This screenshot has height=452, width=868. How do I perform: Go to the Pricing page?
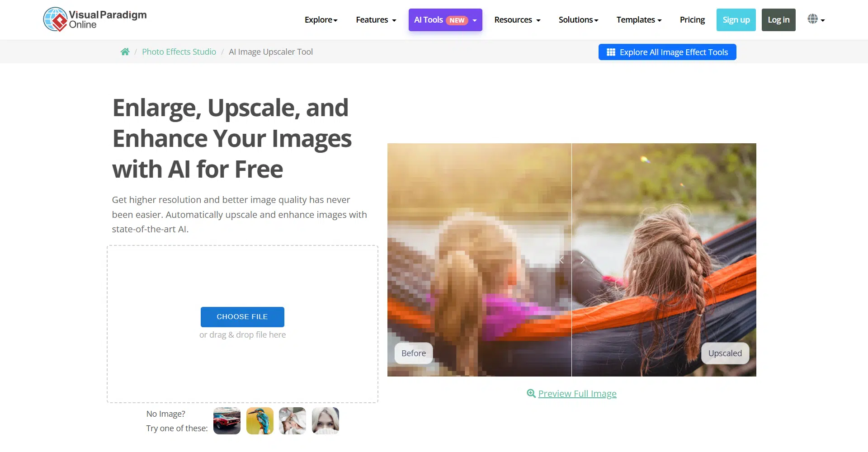coord(692,20)
